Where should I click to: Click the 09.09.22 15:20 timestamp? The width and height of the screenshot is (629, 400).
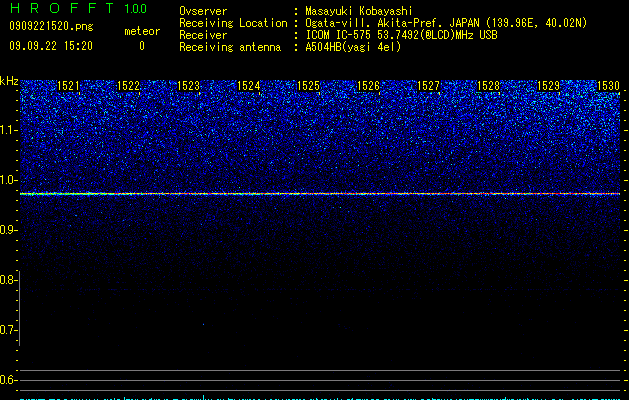(51, 46)
